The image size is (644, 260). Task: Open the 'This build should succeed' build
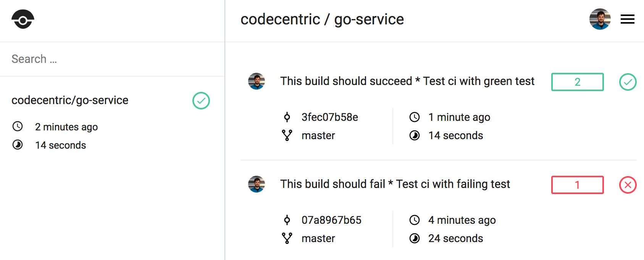[x=407, y=81]
